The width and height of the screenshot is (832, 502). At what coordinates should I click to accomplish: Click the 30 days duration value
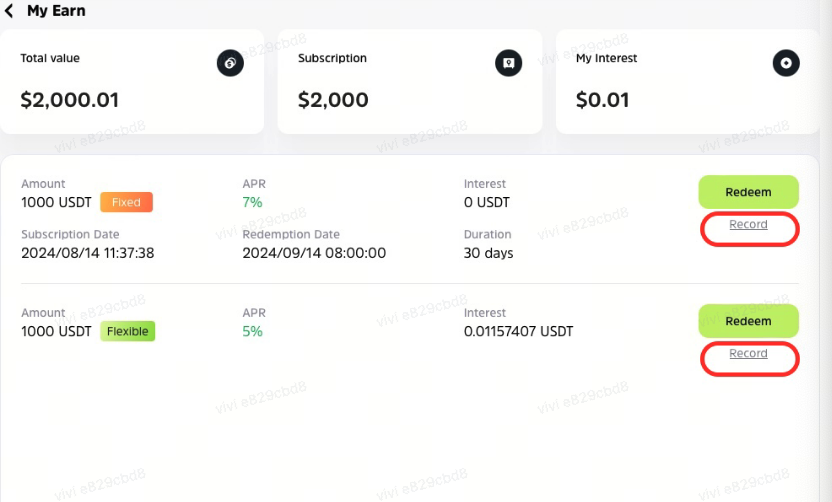click(x=488, y=253)
